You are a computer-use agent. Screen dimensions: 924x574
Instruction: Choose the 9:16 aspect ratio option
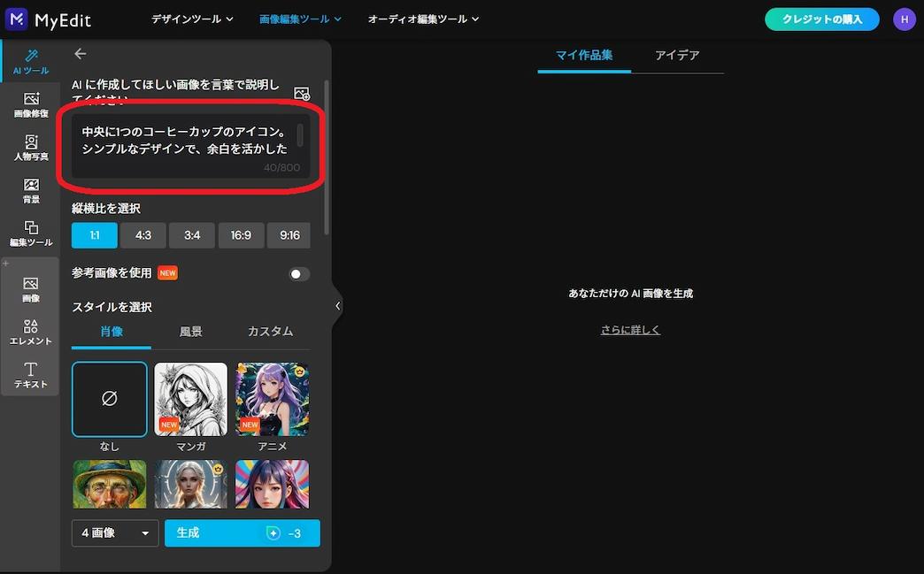289,235
